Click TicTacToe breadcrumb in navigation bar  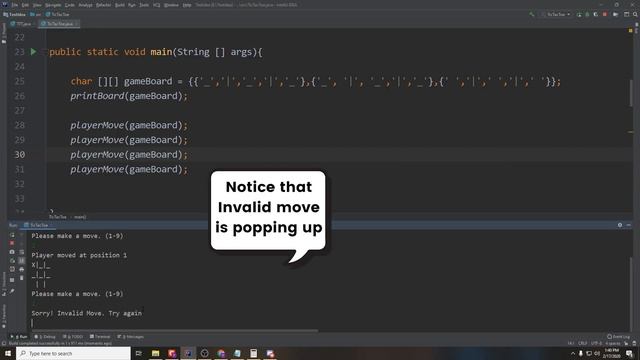58,14
